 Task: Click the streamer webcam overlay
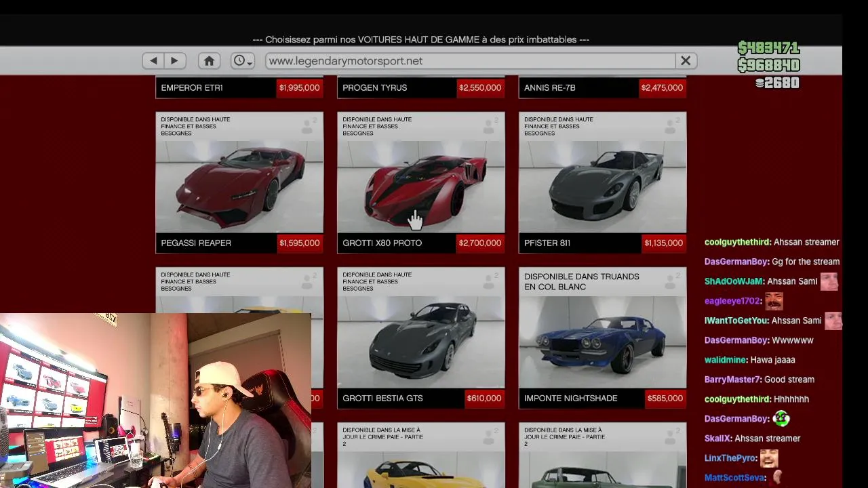(x=155, y=401)
